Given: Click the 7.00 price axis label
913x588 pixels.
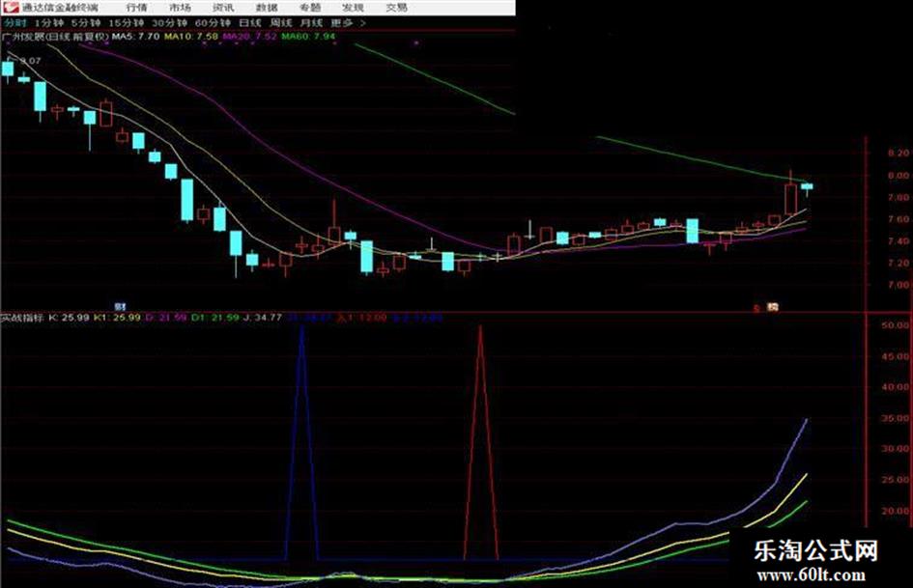Looking at the screenshot, I should [x=898, y=285].
